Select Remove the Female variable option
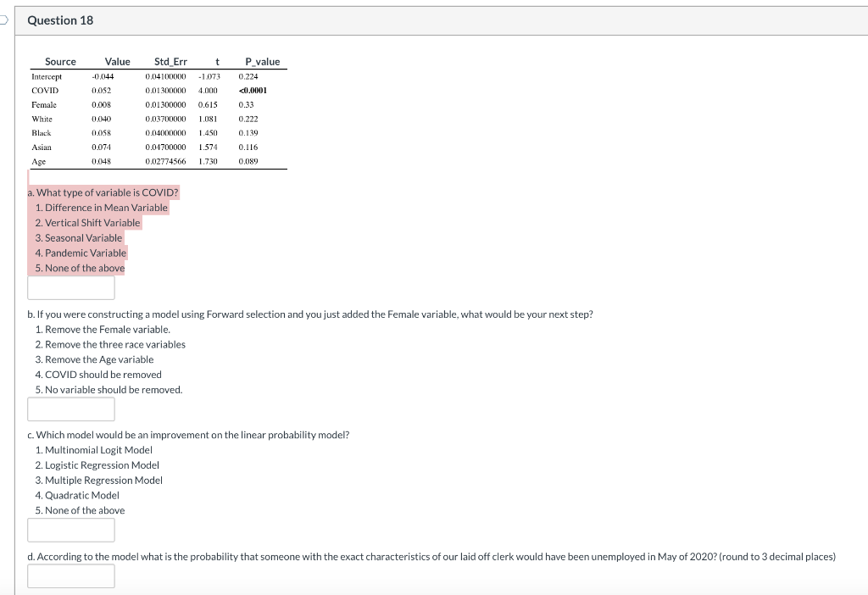Image resolution: width=868 pixels, height=595 pixels. coord(100,329)
